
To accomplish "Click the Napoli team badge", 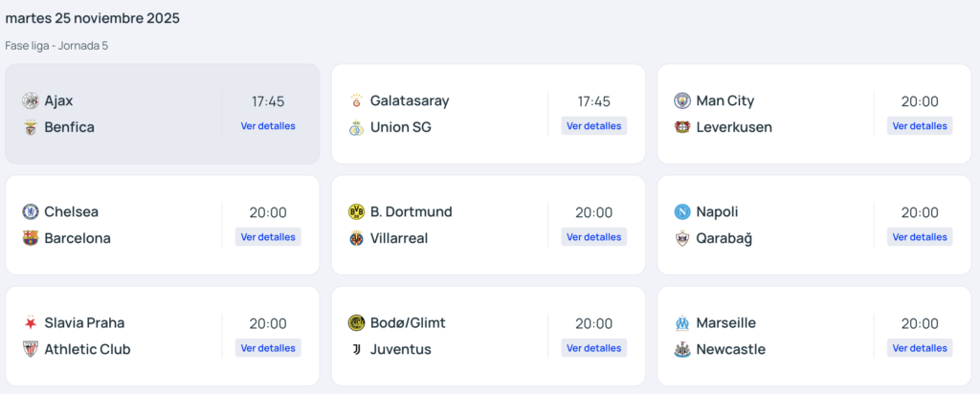I will [681, 211].
